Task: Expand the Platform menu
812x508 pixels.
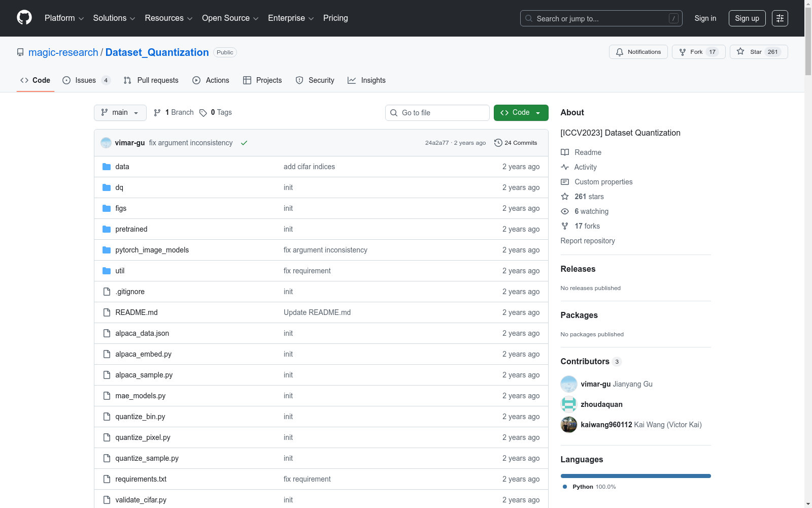Action: 64,18
